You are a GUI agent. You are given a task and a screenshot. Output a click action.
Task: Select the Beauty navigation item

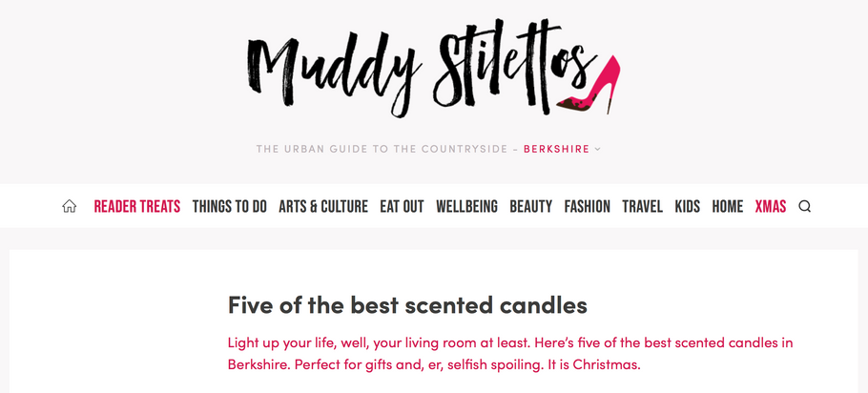(x=530, y=206)
